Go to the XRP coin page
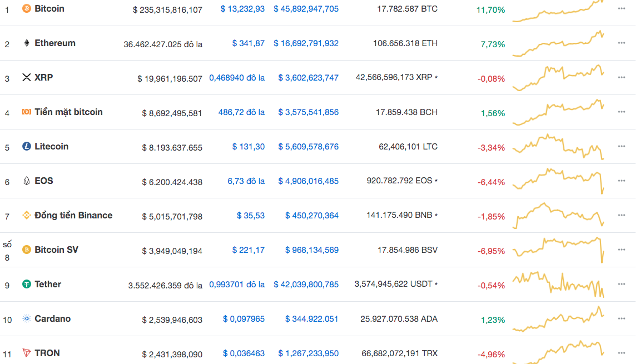This screenshot has width=640, height=364. click(44, 77)
